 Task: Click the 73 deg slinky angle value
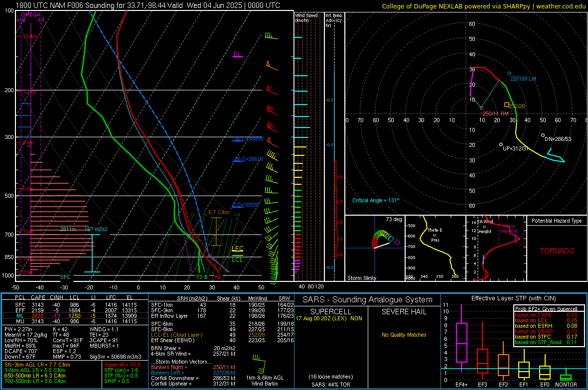[394, 219]
